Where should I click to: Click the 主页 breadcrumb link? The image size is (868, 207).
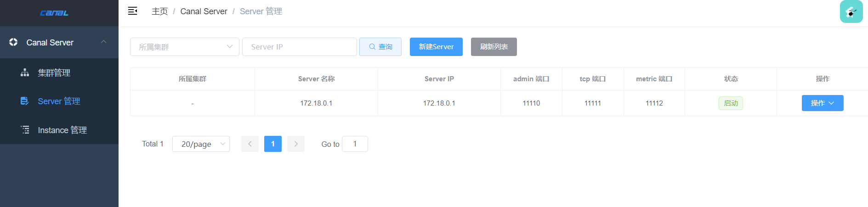click(160, 11)
